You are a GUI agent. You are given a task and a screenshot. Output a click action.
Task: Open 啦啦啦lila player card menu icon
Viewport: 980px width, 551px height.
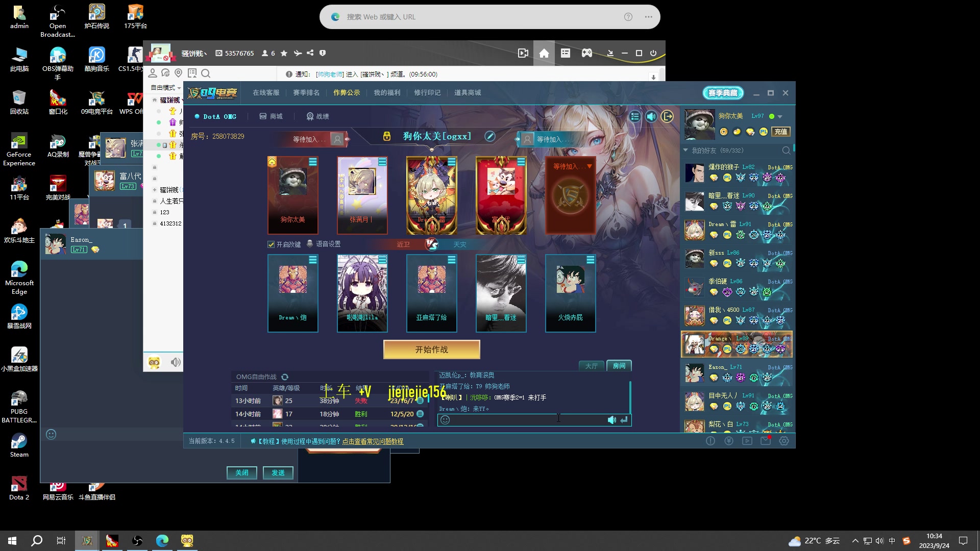pos(382,260)
